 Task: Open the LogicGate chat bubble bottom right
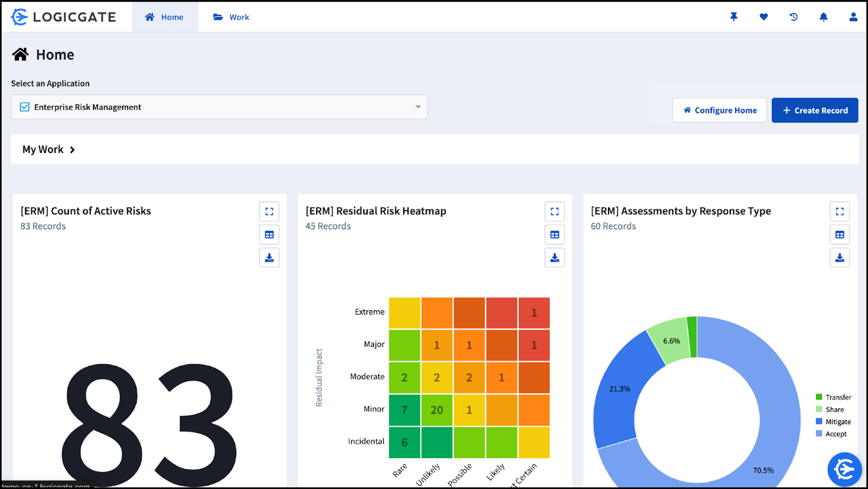[844, 470]
